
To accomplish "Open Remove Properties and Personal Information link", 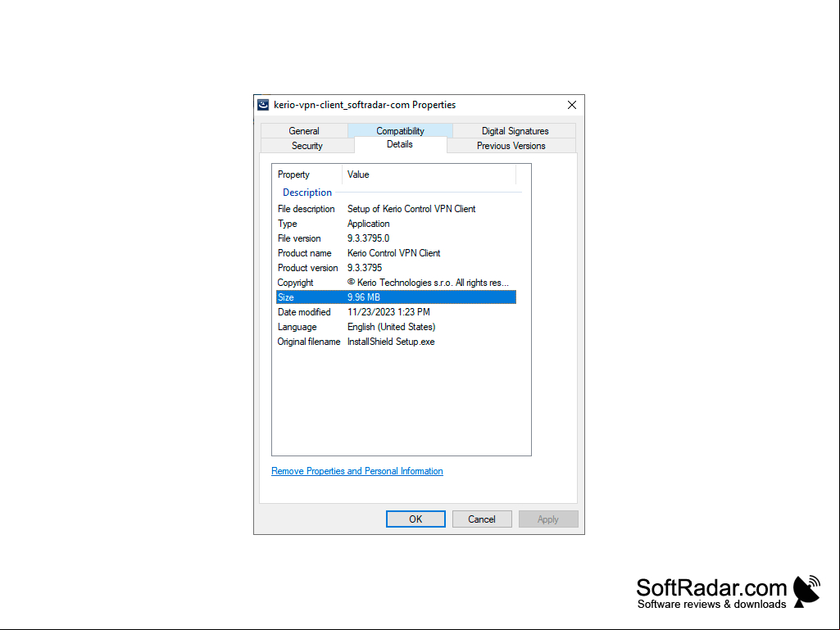I will [x=356, y=471].
